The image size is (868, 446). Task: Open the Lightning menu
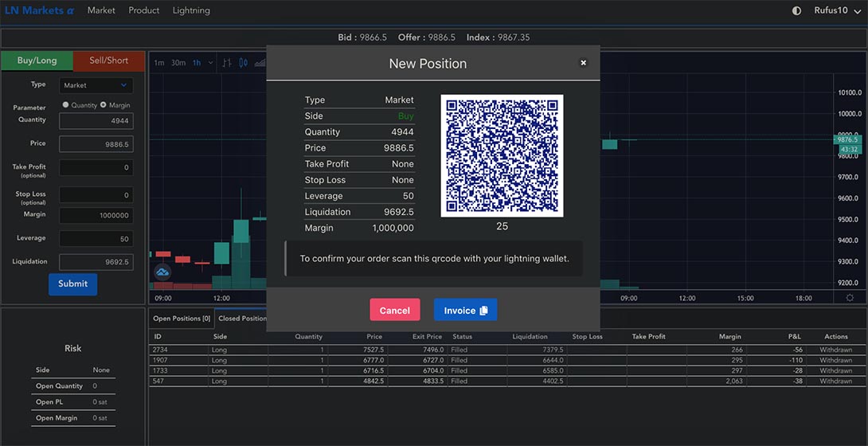191,10
